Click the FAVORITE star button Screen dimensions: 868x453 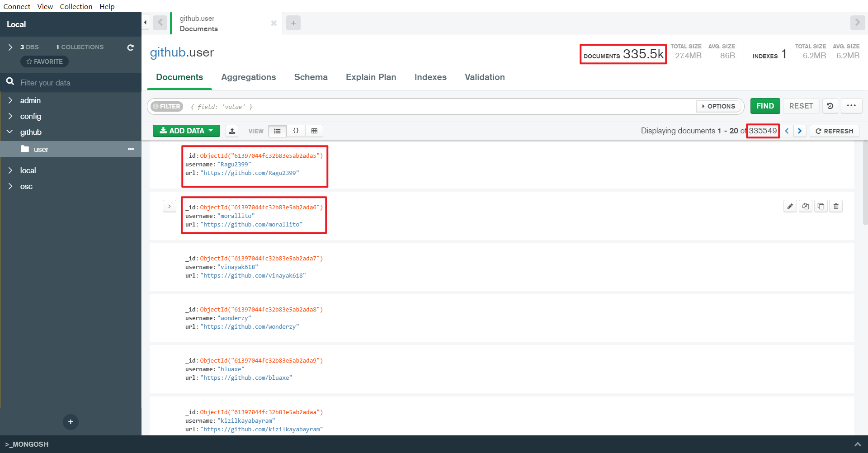44,61
